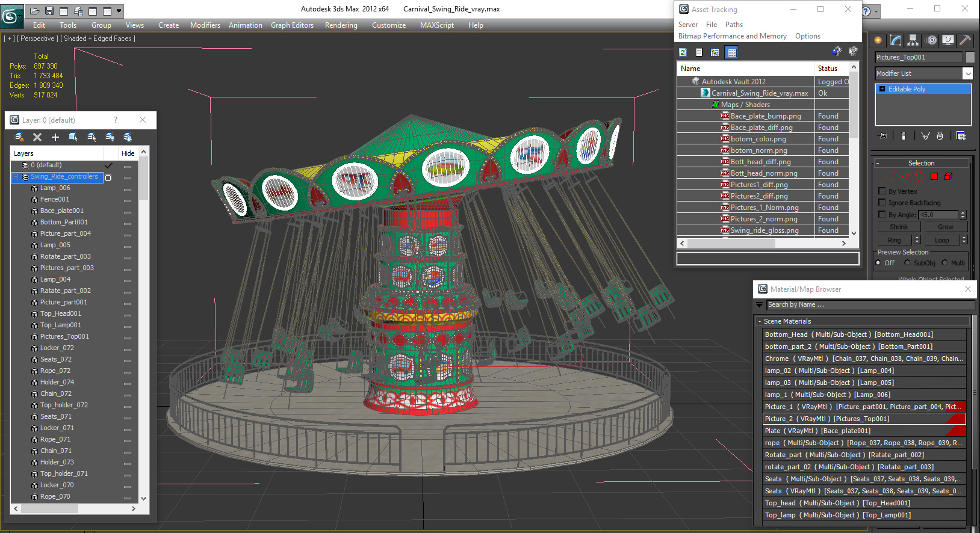Viewport: 980px width, 533px height.
Task: Click Create New Layer icon in Layer dialog
Action: (x=19, y=137)
